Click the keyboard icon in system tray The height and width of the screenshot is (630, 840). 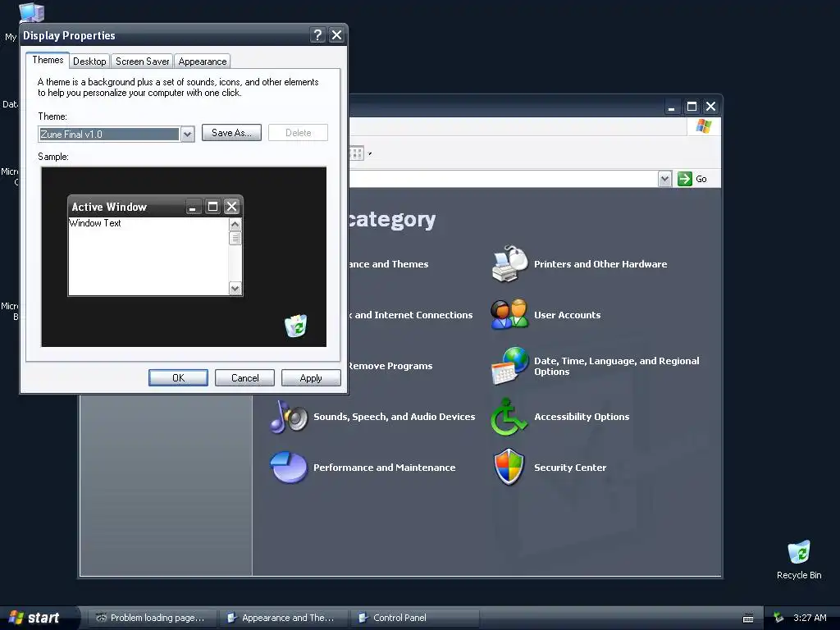click(748, 619)
